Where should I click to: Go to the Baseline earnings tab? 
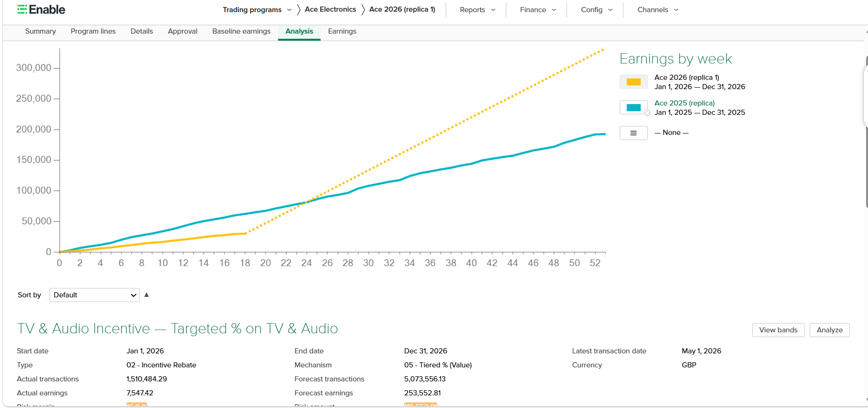click(241, 31)
